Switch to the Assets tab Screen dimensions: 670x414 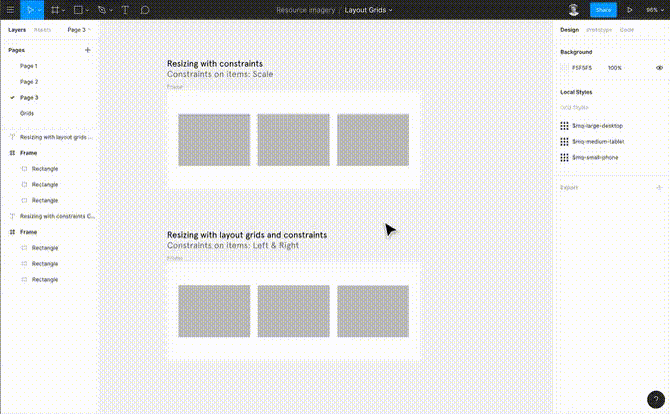(42, 30)
